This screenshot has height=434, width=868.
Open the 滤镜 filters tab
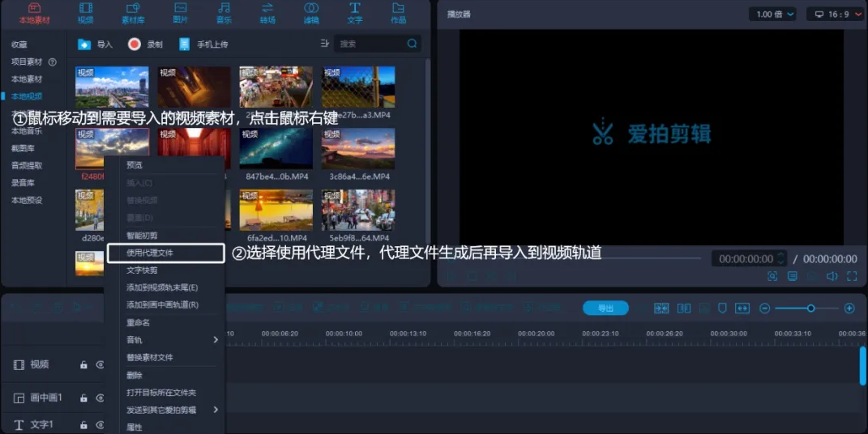click(x=311, y=13)
